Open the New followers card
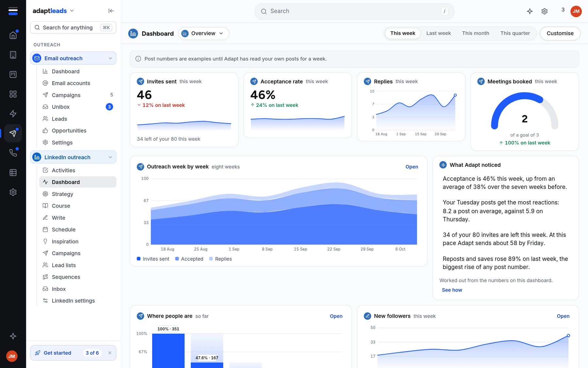The image size is (588, 368). click(x=563, y=316)
